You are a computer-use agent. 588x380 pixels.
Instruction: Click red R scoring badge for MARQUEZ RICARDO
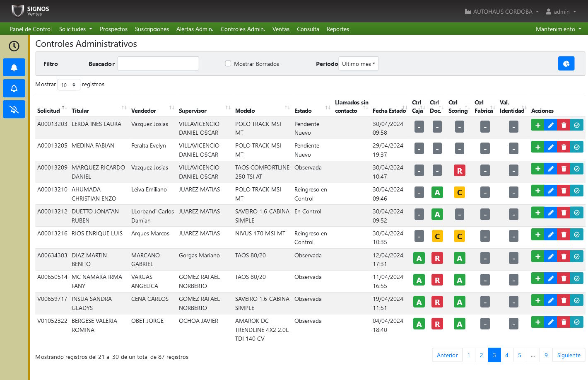coord(459,170)
